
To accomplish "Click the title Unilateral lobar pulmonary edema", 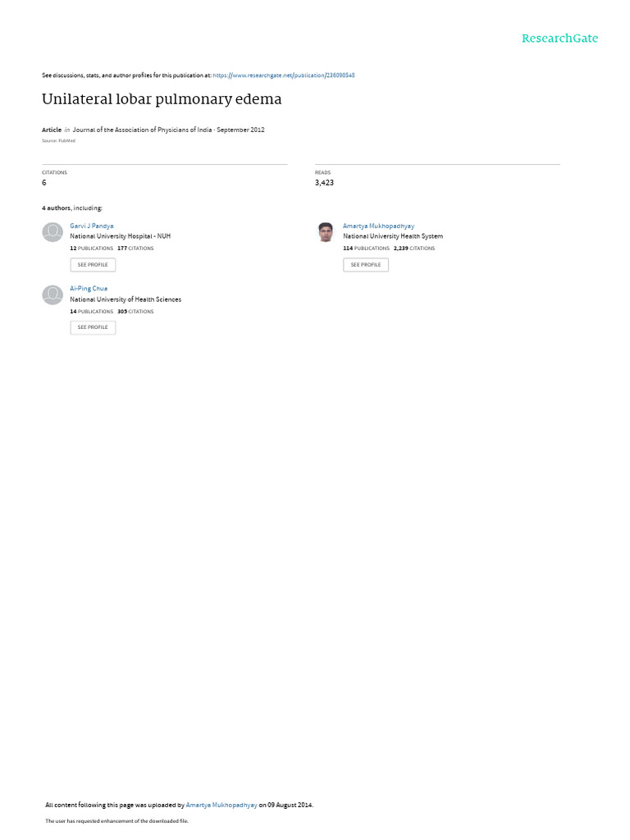I will pyautogui.click(x=162, y=99).
